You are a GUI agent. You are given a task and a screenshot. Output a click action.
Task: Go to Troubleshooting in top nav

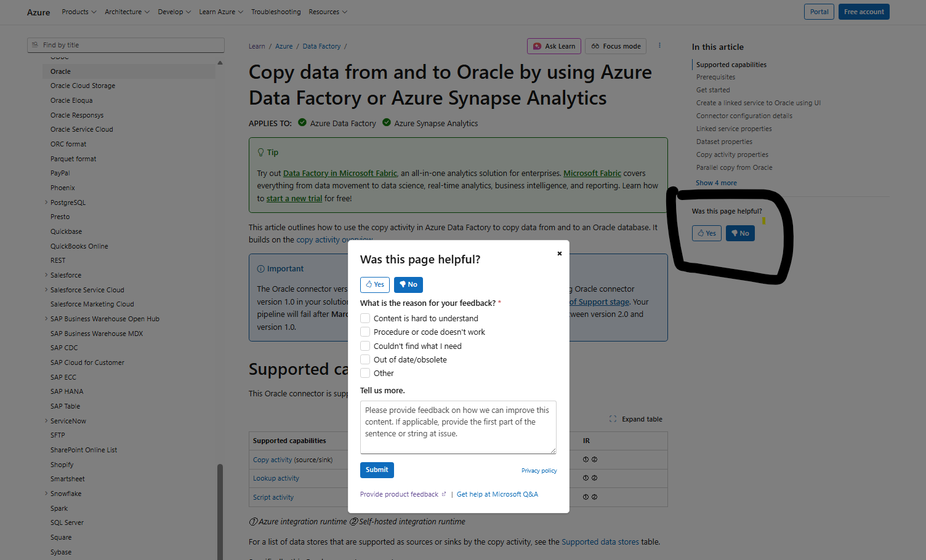coord(276,12)
